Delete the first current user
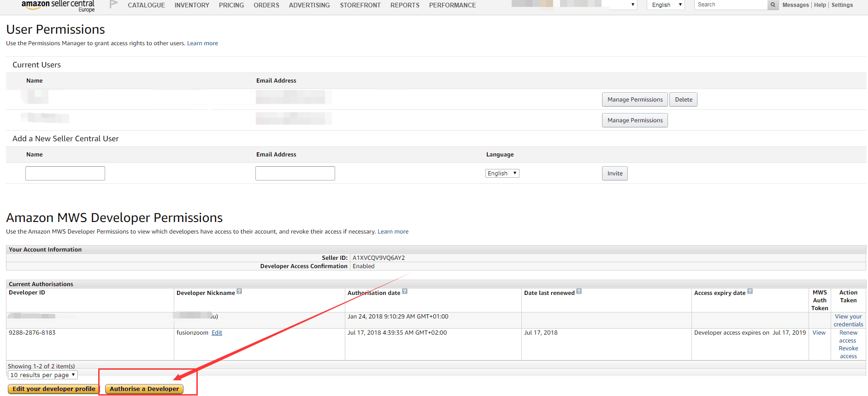Viewport: 868px width, 396px height. (x=683, y=100)
